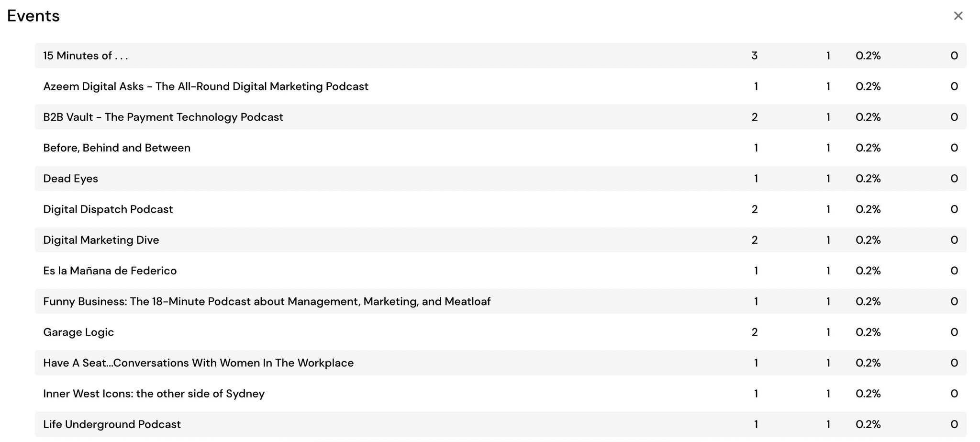The width and height of the screenshot is (980, 442).
Task: Click 0.2% in the Dead Eyes row
Action: coord(868,179)
